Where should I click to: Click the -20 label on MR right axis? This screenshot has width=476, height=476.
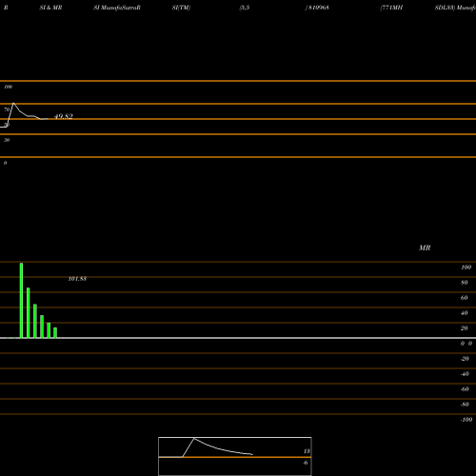(465, 359)
